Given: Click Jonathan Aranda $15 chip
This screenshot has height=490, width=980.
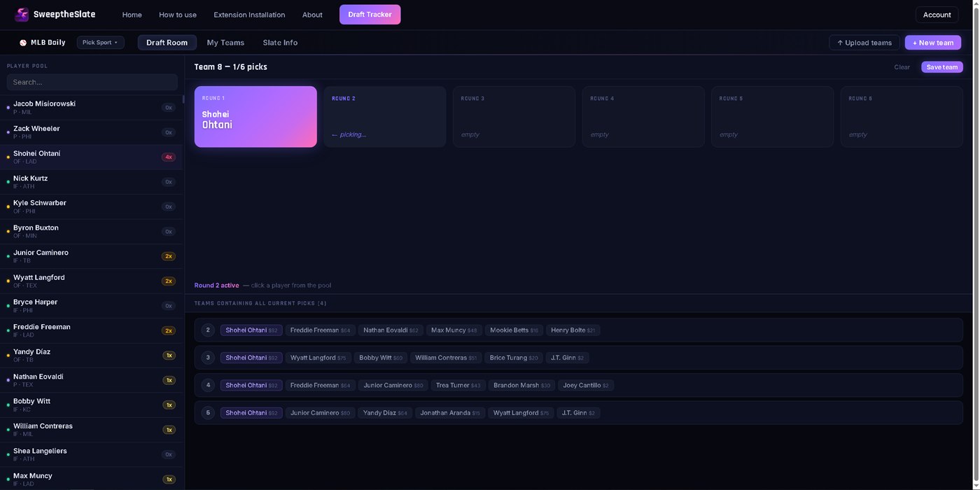Looking at the screenshot, I should point(450,413).
